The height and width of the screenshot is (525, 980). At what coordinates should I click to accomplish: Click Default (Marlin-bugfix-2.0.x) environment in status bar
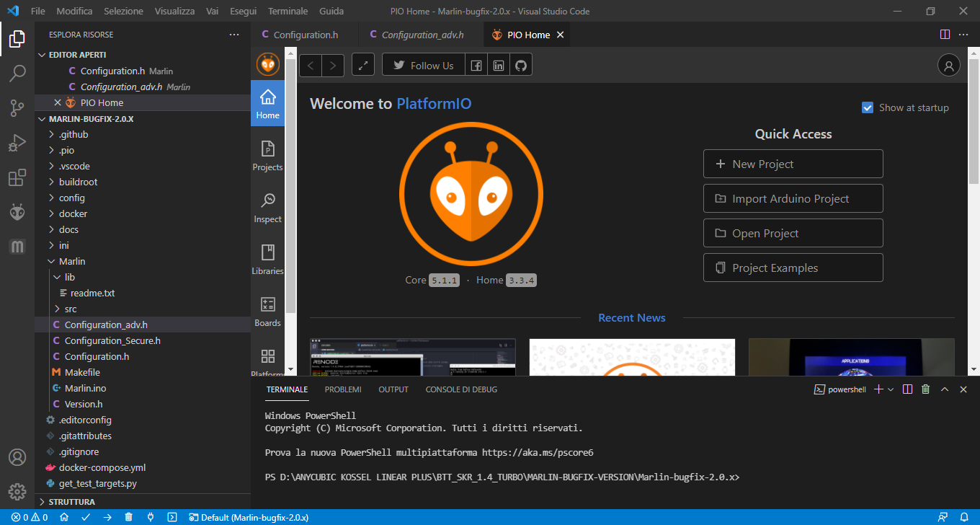tap(249, 517)
